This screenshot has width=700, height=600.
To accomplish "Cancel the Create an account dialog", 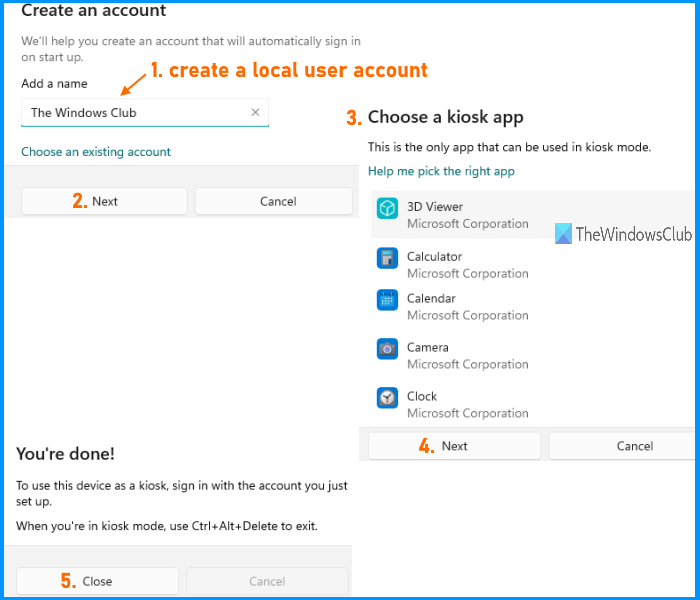I will (x=274, y=201).
